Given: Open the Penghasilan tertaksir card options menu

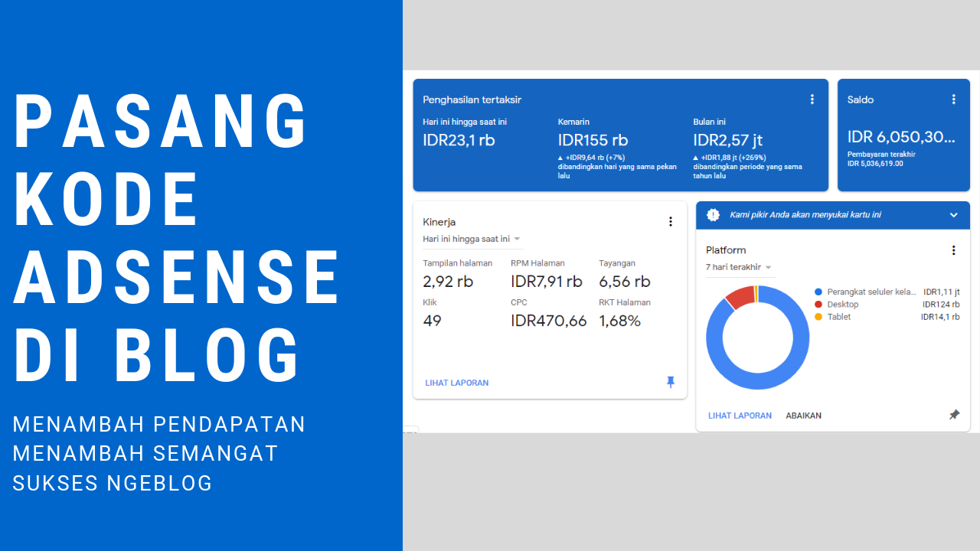Looking at the screenshot, I should [812, 99].
